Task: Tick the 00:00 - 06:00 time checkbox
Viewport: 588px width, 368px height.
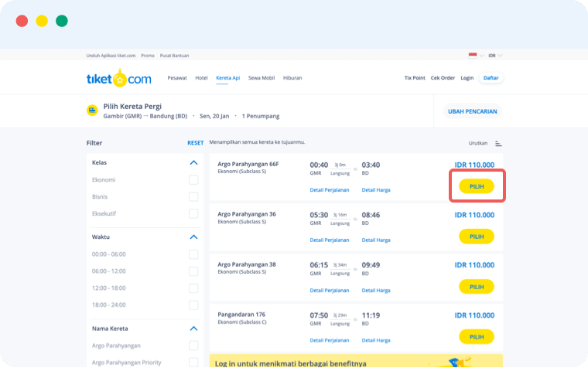Action: [193, 254]
